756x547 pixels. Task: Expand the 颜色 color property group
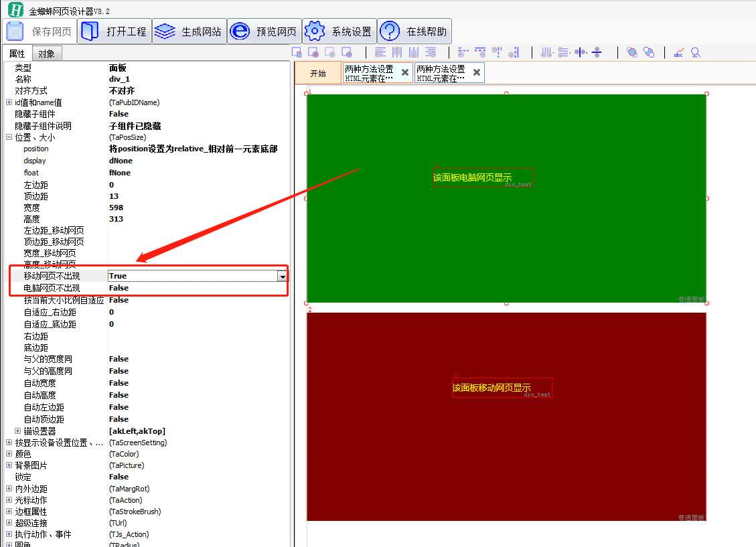9,454
